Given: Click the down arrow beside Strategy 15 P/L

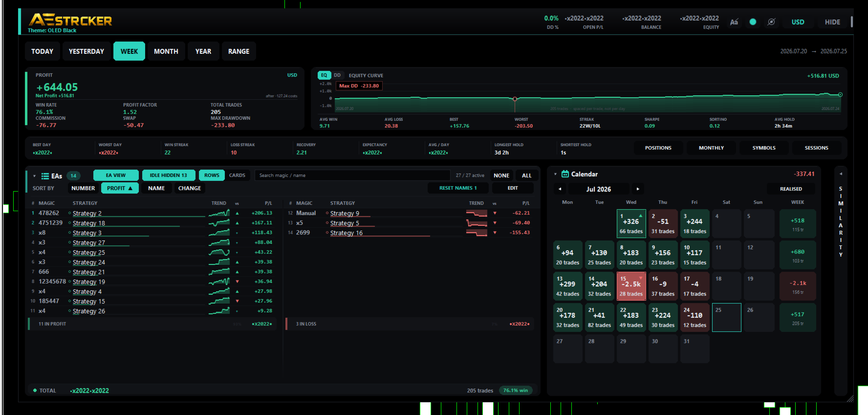Looking at the screenshot, I should coord(237,301).
